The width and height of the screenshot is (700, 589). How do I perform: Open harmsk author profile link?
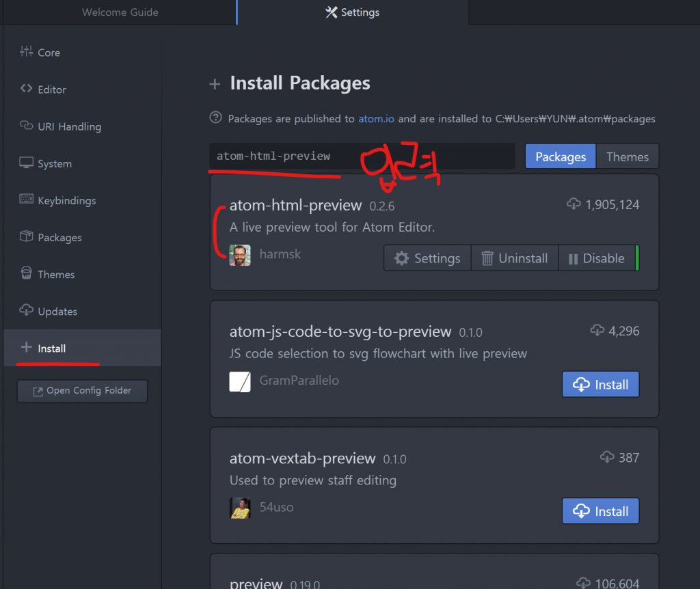[280, 254]
